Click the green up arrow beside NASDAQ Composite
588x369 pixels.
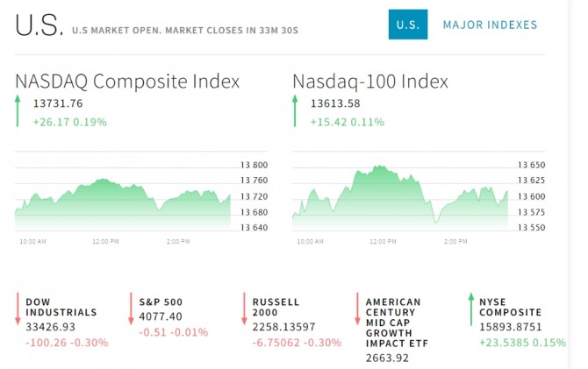coord(18,111)
